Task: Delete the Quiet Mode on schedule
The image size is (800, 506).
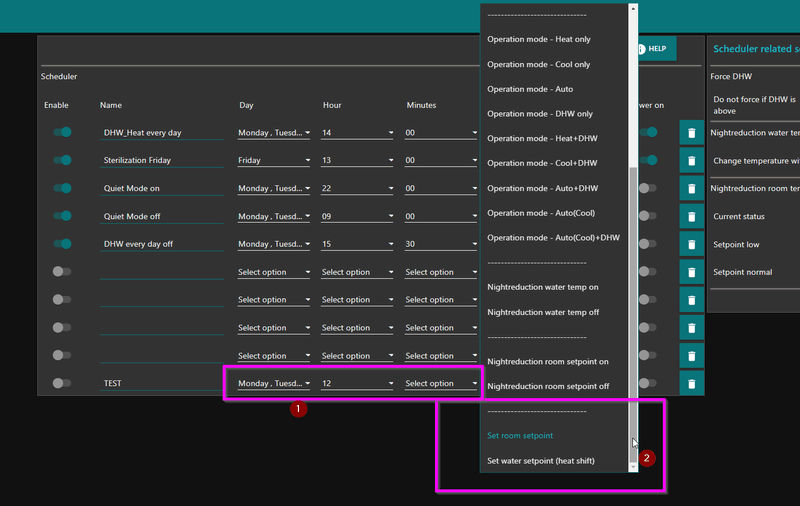Action: (x=691, y=189)
